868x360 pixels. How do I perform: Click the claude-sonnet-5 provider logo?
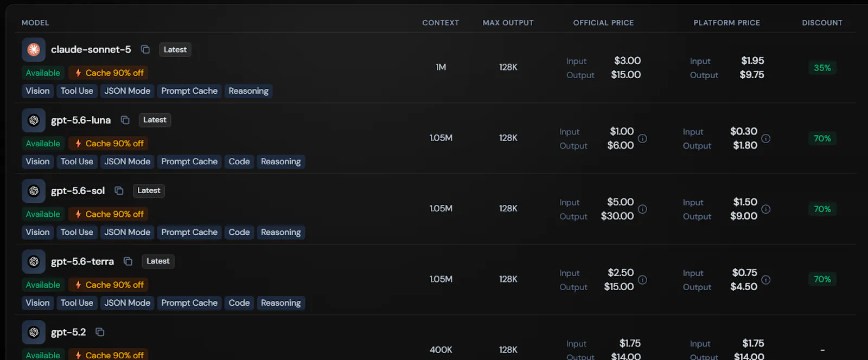(x=34, y=49)
